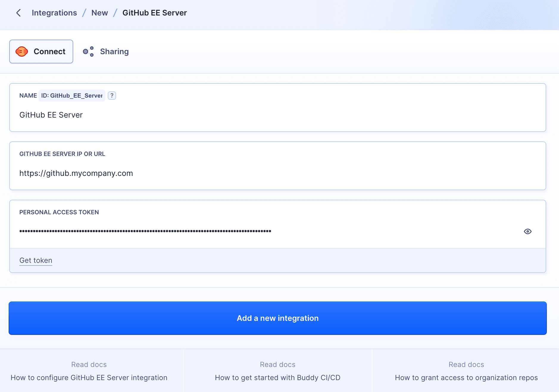The height and width of the screenshot is (392, 559).
Task: Click the GitHub EE Server breadcrumb title
Action: coord(154,13)
